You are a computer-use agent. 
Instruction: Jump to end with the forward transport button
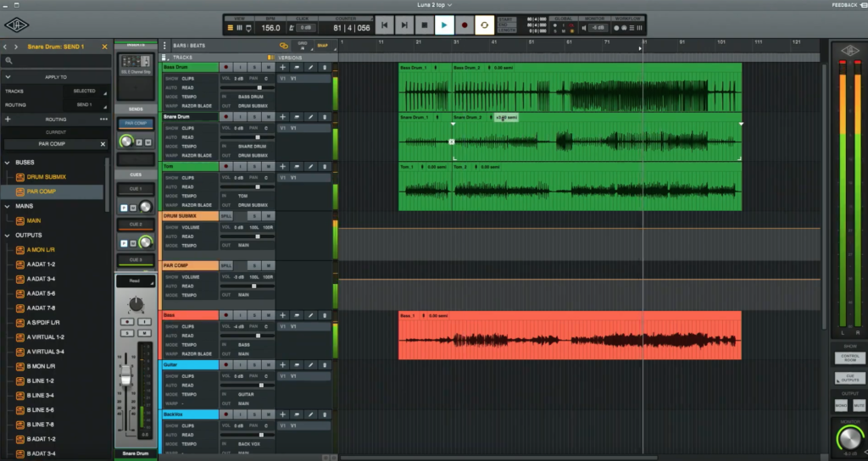pos(404,25)
